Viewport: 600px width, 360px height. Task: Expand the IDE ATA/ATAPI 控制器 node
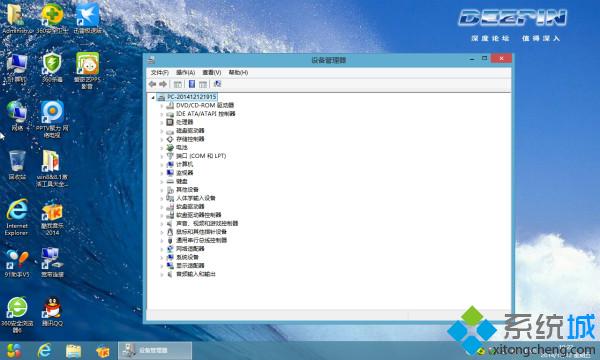pyautogui.click(x=161, y=114)
